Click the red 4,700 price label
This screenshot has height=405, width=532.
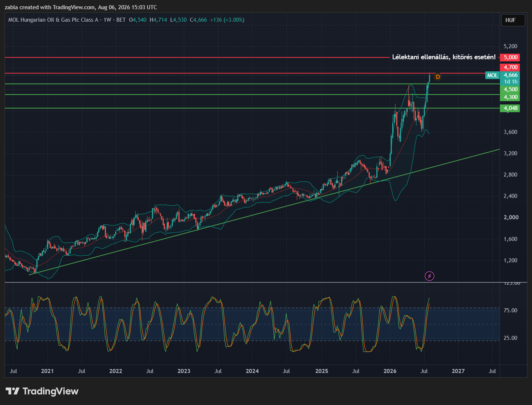510,67
